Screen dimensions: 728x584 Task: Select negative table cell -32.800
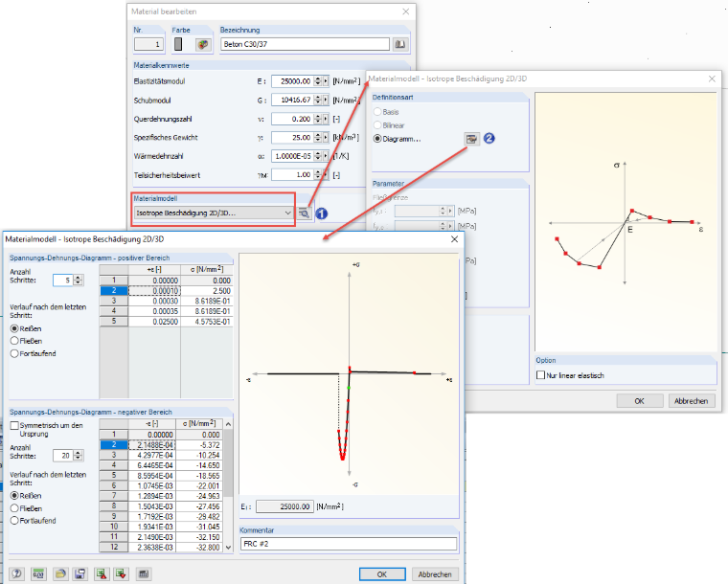(199, 548)
